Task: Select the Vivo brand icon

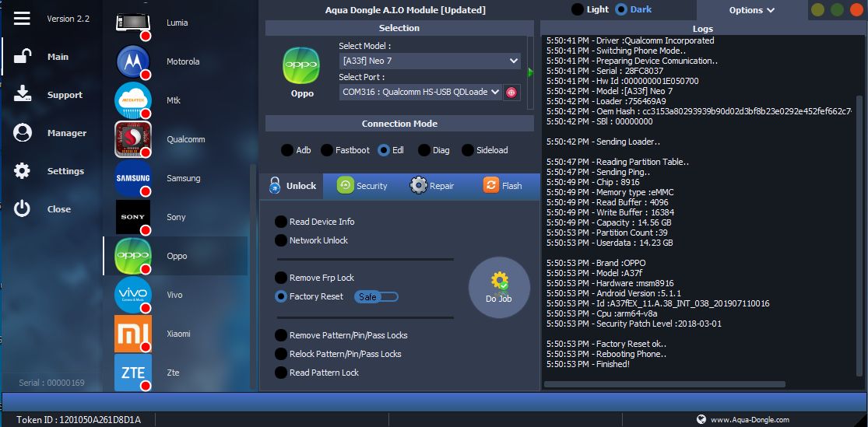Action: [x=133, y=295]
